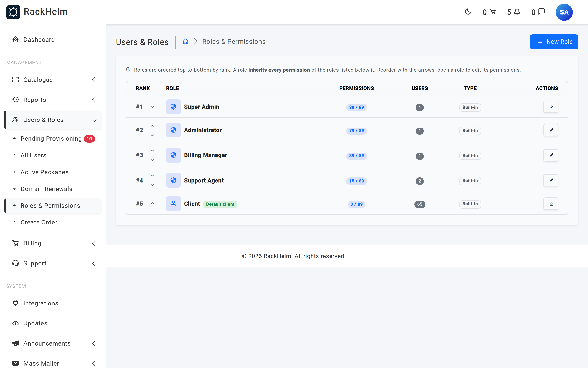
Task: Expand the Announcements menu
Action: coord(53,343)
